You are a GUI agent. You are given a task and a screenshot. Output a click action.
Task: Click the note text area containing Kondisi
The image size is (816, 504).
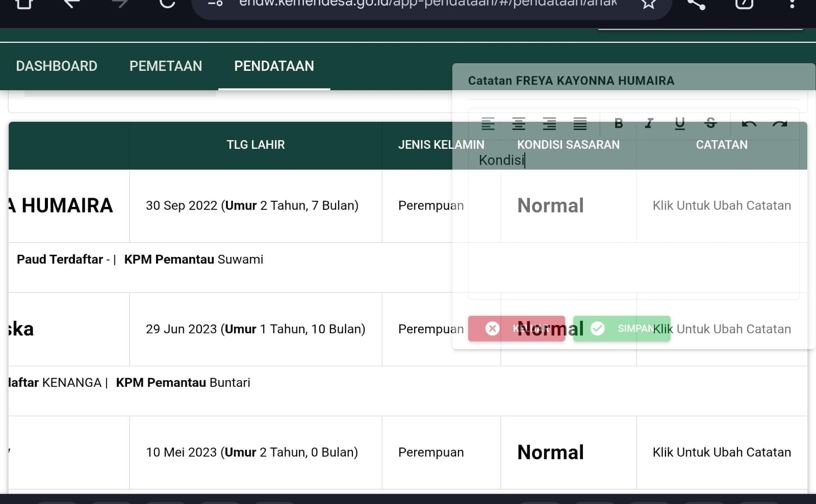633,219
